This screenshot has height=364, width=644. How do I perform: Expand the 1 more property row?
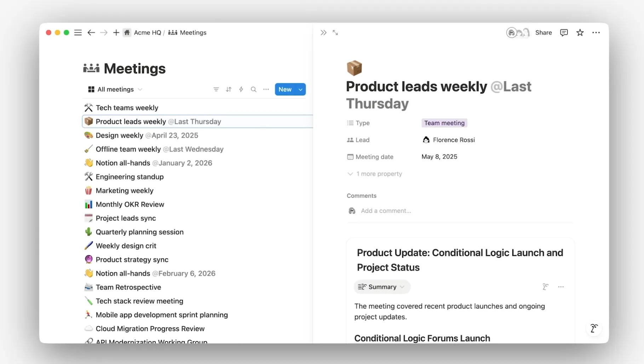[x=375, y=174]
